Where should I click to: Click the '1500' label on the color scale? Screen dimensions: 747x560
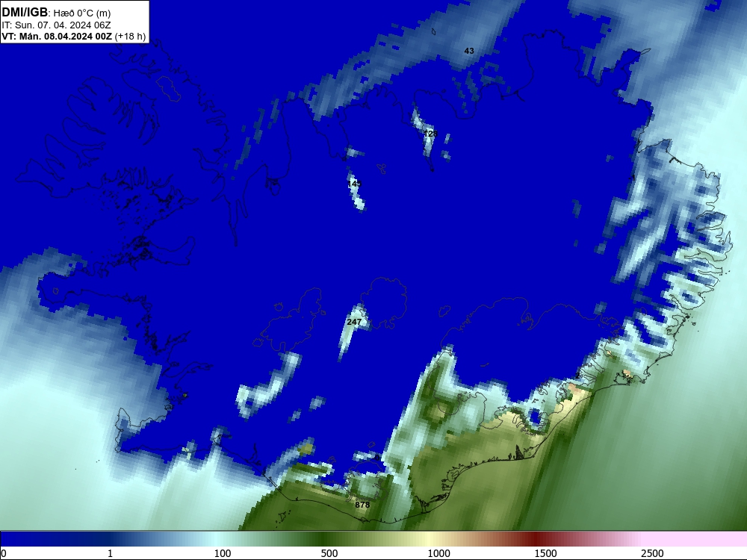[545, 553]
